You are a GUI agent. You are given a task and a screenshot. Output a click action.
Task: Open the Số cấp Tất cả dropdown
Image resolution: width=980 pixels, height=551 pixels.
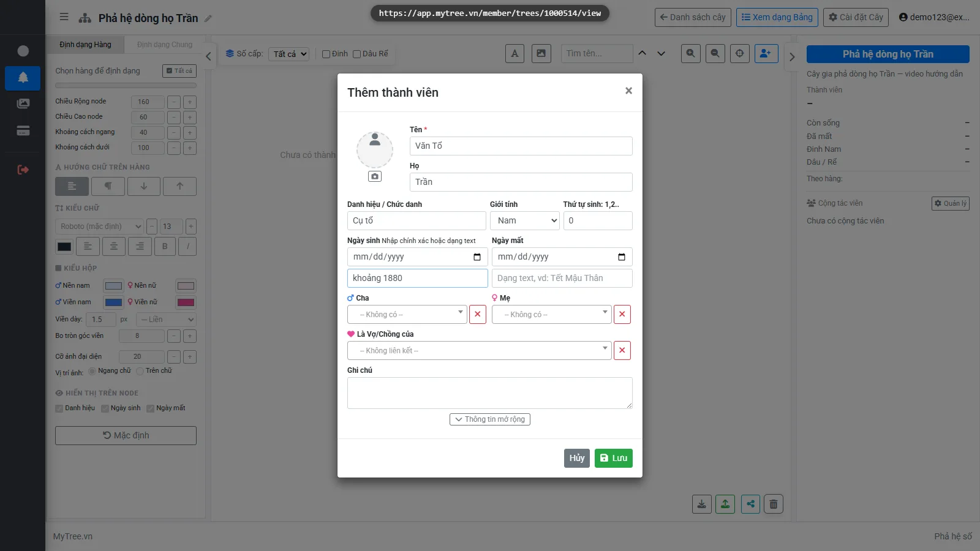click(x=288, y=54)
